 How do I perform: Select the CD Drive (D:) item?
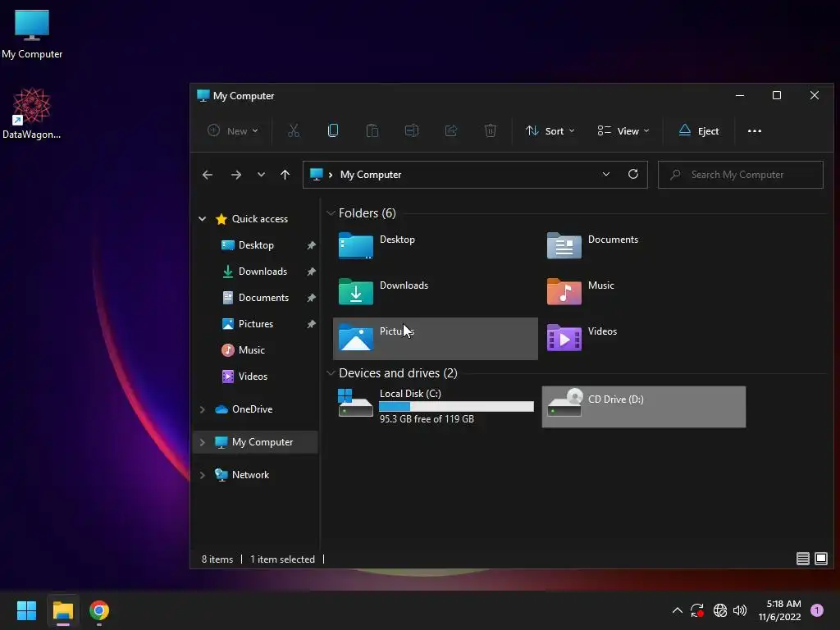click(643, 407)
